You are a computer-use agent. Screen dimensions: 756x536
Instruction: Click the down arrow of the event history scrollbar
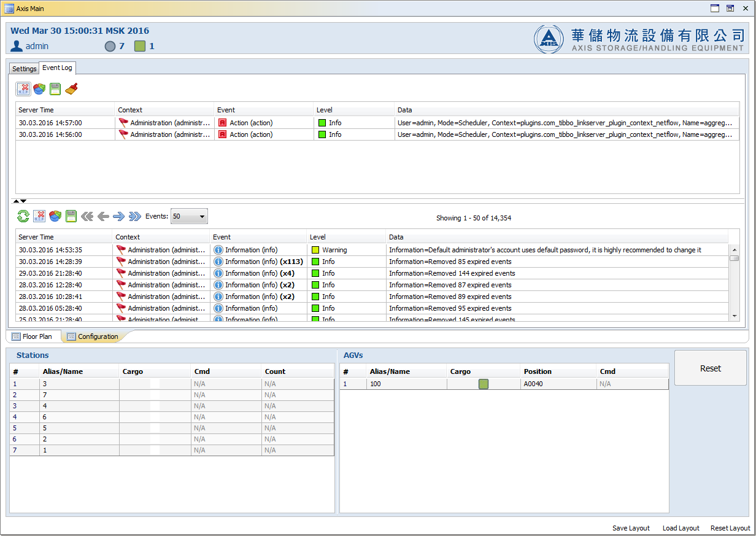point(735,316)
